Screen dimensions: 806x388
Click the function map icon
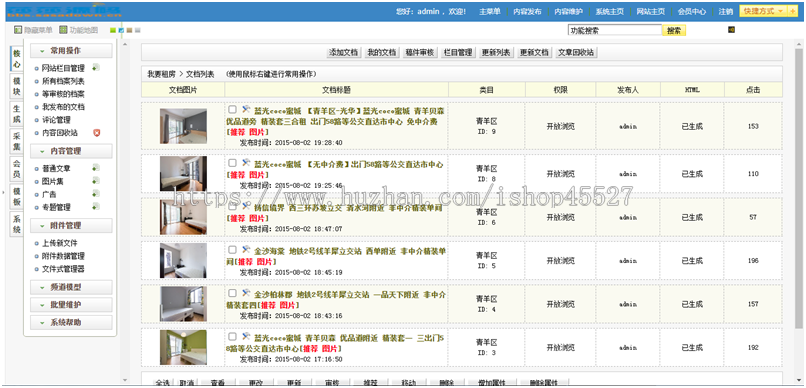click(x=63, y=30)
